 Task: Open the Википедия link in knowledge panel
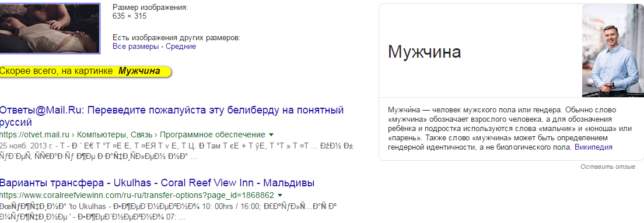(593, 147)
